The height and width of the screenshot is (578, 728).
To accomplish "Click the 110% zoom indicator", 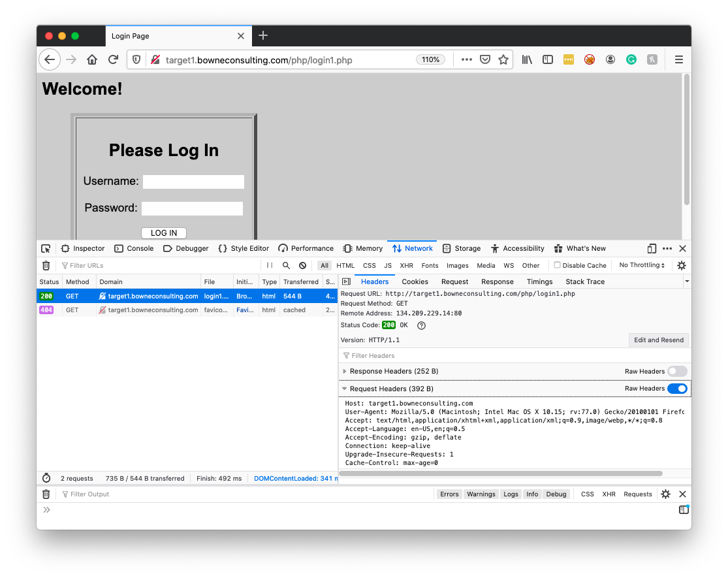I will click(x=430, y=59).
